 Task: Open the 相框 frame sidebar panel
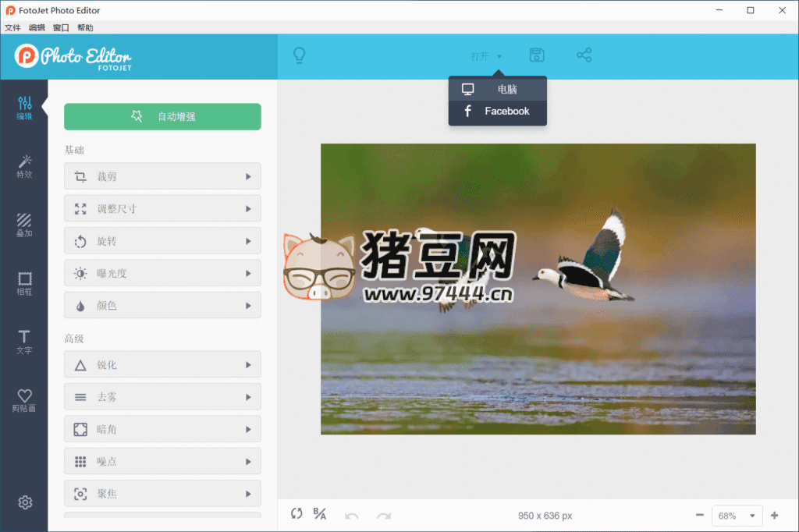[x=24, y=284]
